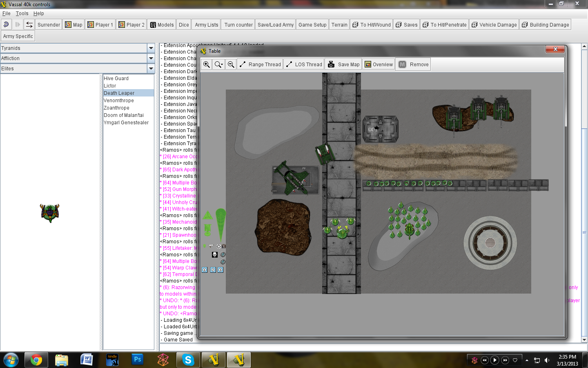Expand the Elites category dropdown

click(151, 69)
